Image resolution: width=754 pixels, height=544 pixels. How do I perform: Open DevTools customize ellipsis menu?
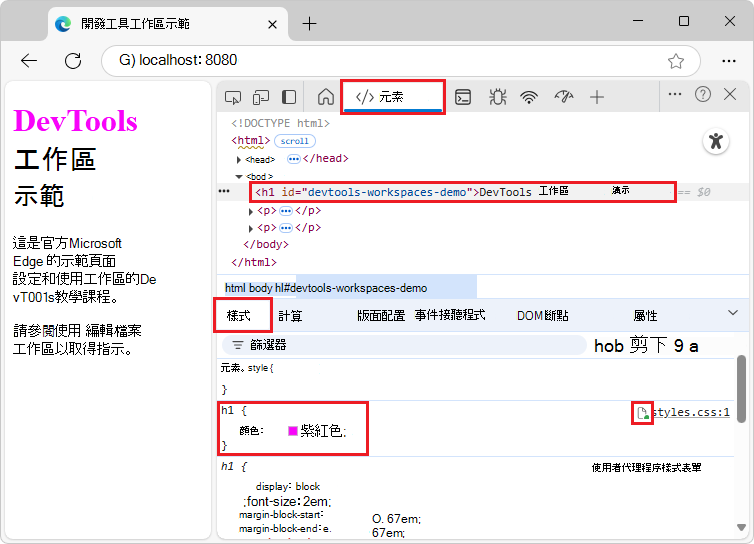(x=675, y=94)
